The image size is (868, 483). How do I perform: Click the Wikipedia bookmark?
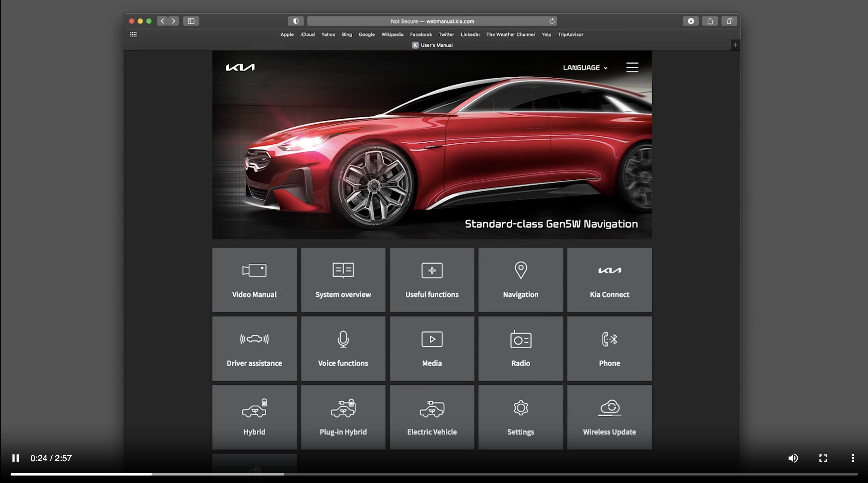(x=392, y=34)
